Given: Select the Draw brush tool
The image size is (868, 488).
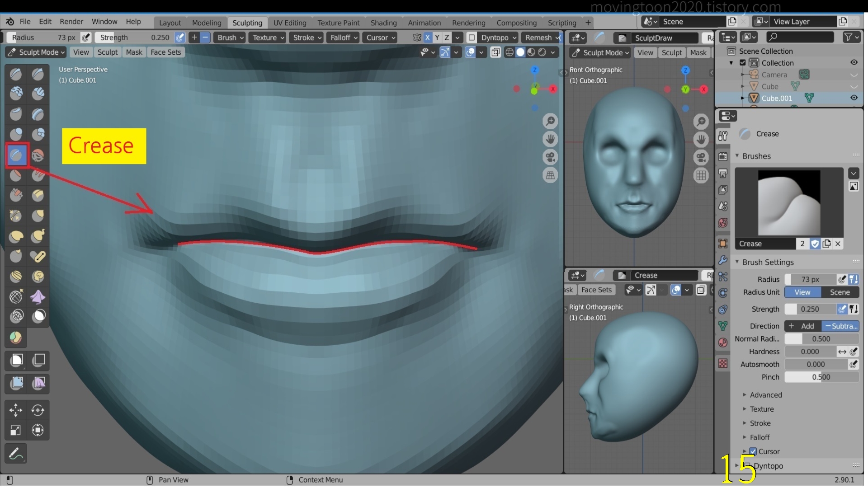Looking at the screenshot, I should (16, 74).
